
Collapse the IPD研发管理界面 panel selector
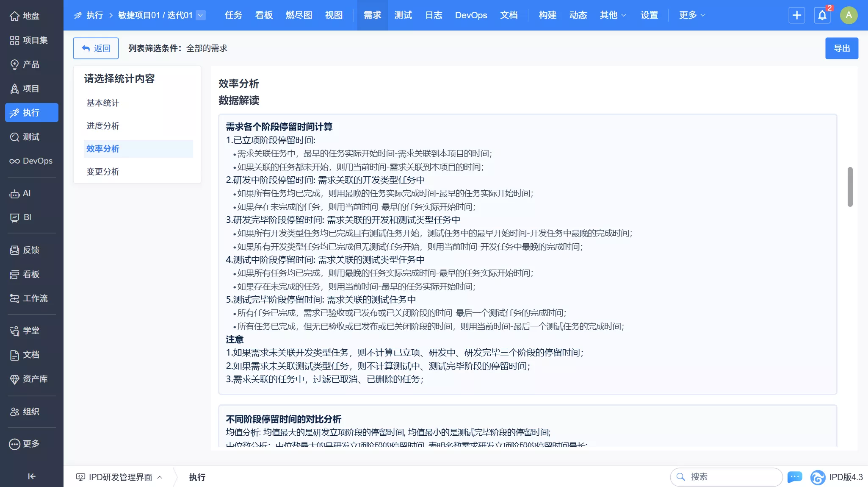click(x=160, y=477)
